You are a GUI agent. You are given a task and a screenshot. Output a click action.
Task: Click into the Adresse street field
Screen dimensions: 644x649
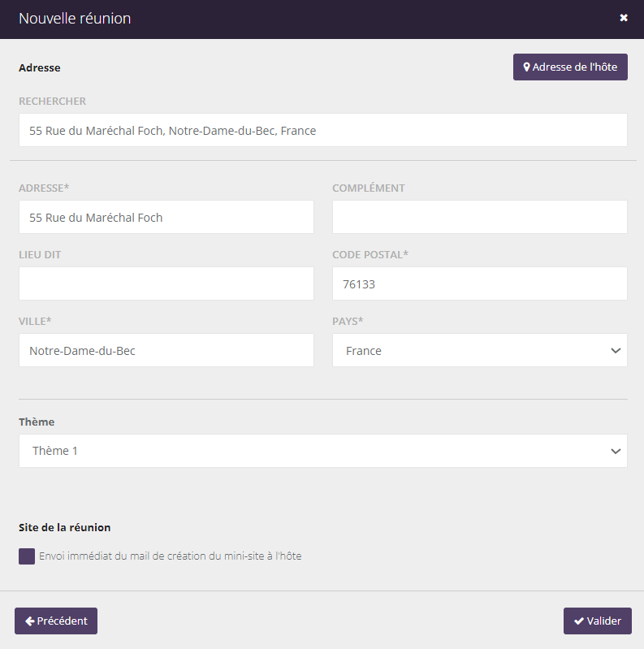pos(166,218)
